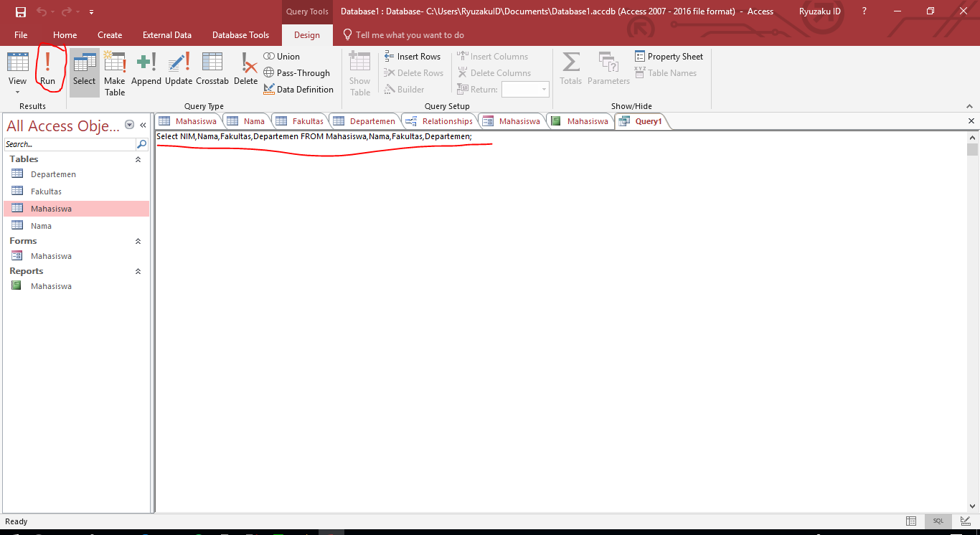
Task: Open the Fakultas document tab
Action: [300, 121]
